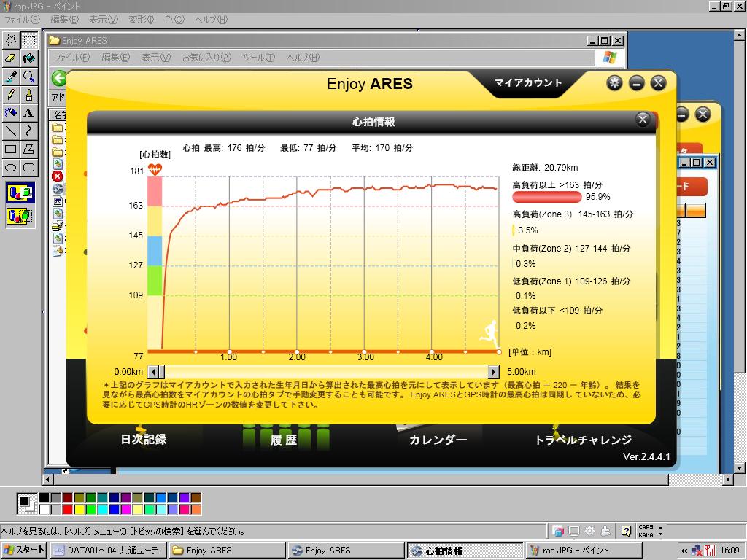Select the Polygon shape tool

[29, 149]
